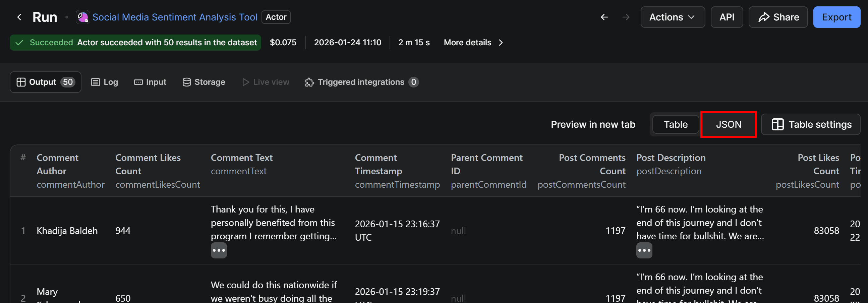
Task: Click the Preview in new tab control
Action: [593, 124]
